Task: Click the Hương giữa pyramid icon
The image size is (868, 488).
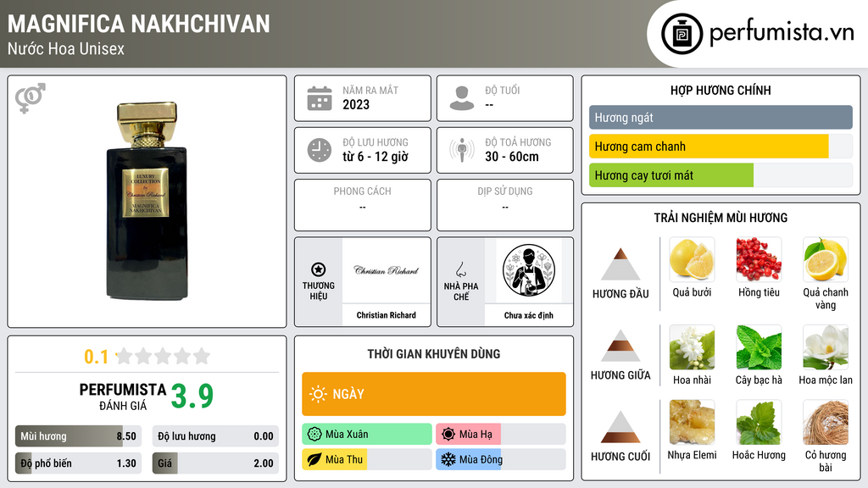Action: click(x=620, y=346)
